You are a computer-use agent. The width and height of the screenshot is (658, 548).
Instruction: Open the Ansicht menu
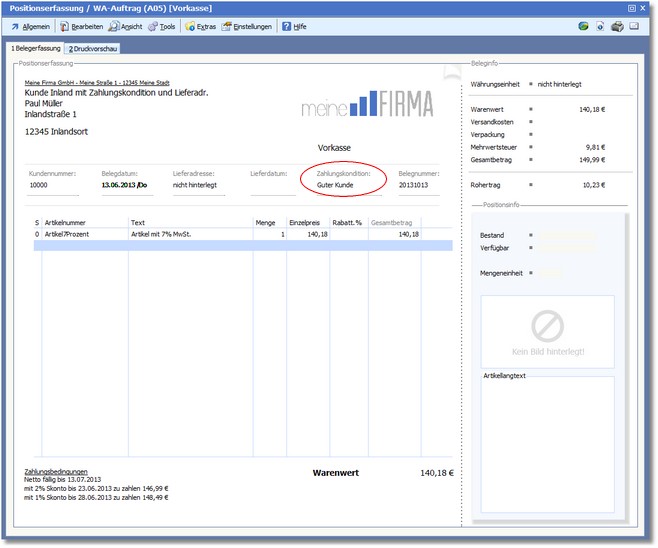(126, 27)
